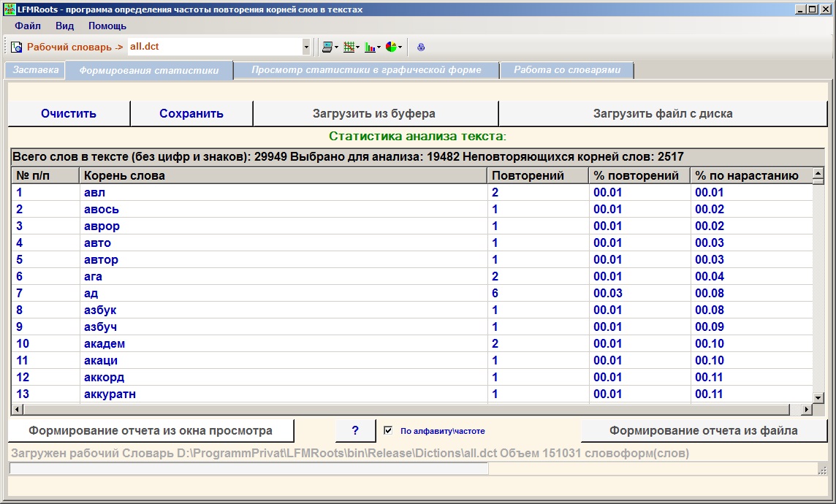The height and width of the screenshot is (504, 836).
Task: Select the root word авл
Action: coord(94,192)
